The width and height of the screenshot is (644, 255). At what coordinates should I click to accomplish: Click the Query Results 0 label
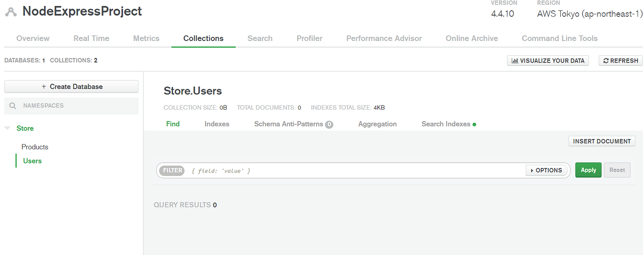click(185, 205)
